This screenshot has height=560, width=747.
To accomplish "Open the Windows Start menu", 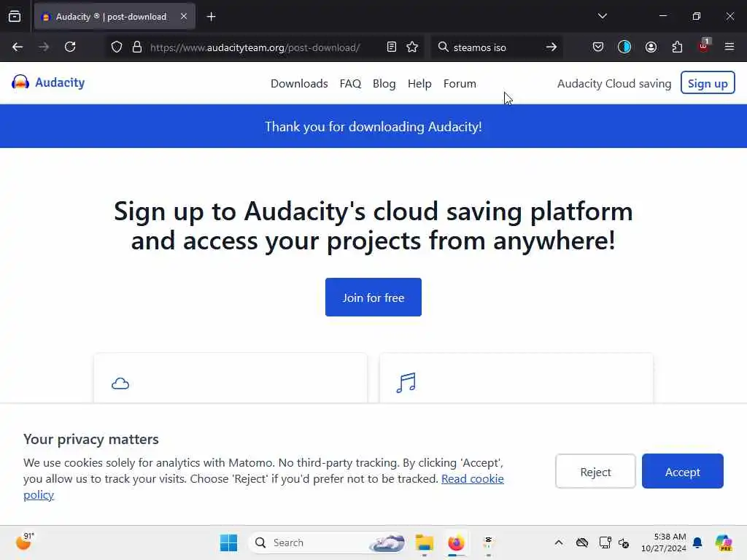I will 228,542.
